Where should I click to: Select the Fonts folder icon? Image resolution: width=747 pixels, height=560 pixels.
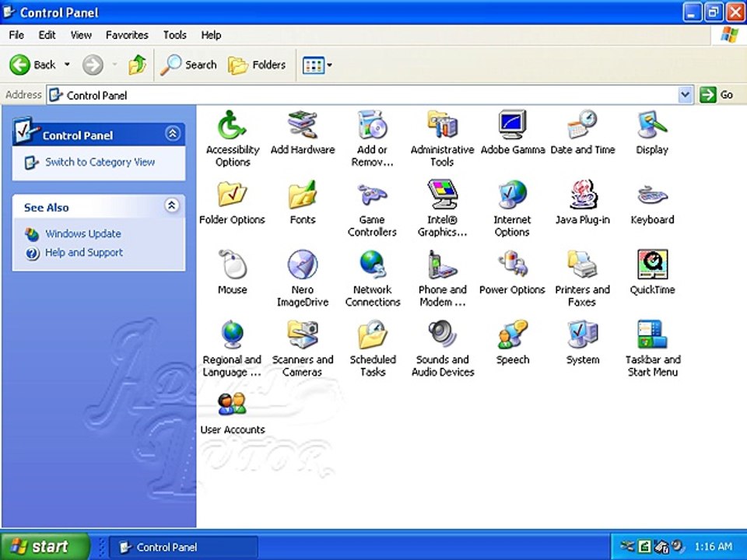click(303, 195)
